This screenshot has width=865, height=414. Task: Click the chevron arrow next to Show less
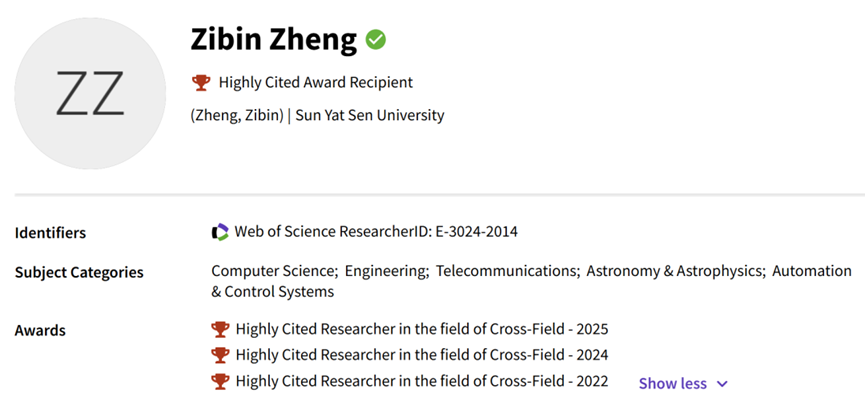[x=723, y=384]
